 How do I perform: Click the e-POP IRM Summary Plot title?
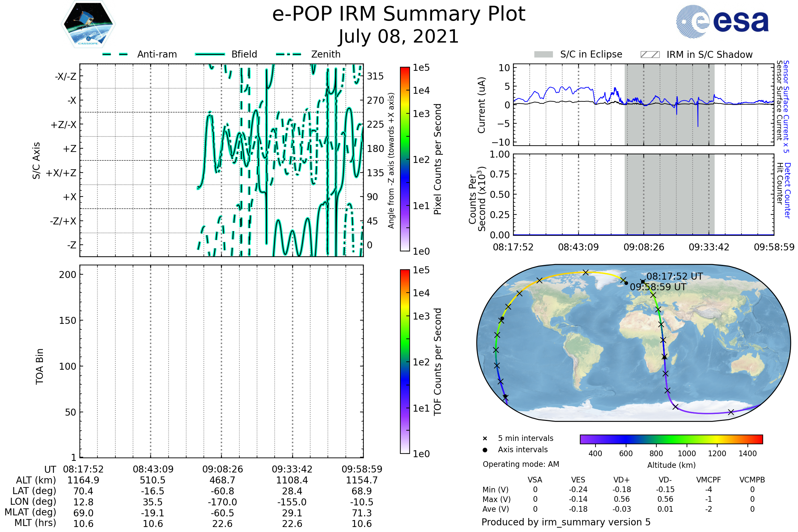click(399, 14)
